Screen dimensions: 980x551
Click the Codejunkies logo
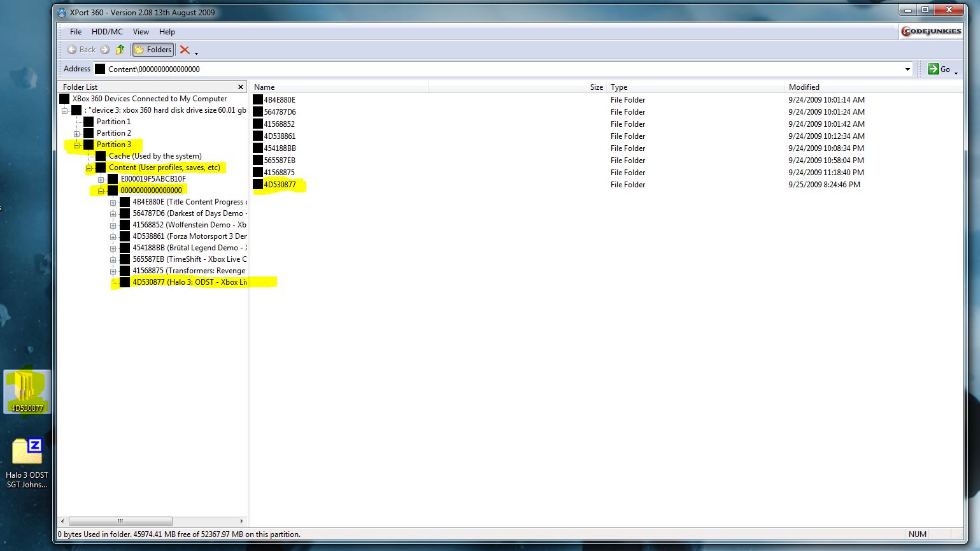pyautogui.click(x=932, y=31)
